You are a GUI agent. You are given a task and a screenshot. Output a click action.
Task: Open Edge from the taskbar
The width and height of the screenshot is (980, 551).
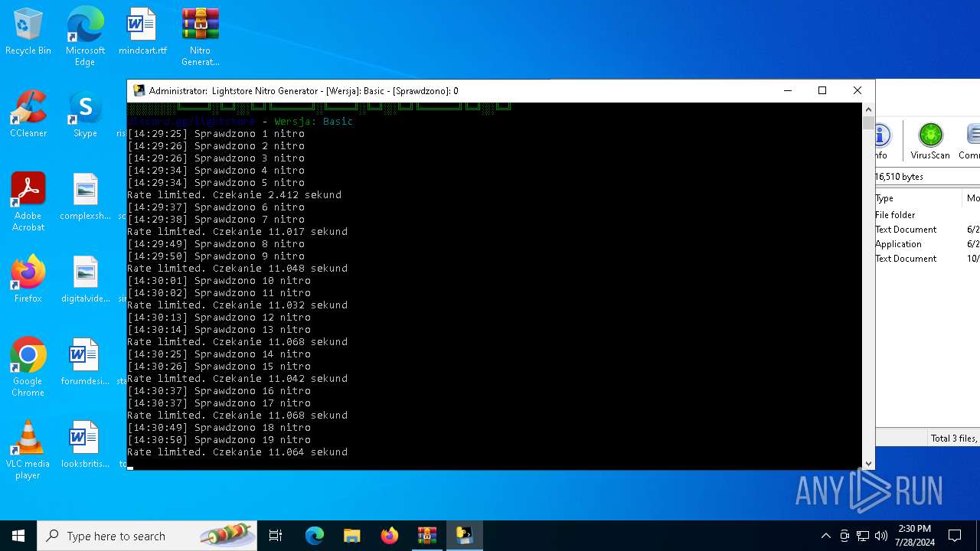coord(315,536)
